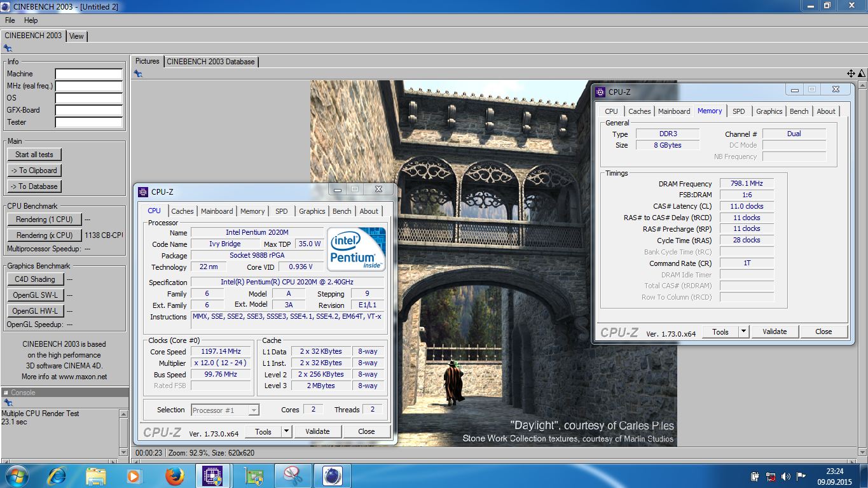Viewport: 868px width, 488px height.
Task: Click the Intel Pentium inside logo
Action: point(356,249)
